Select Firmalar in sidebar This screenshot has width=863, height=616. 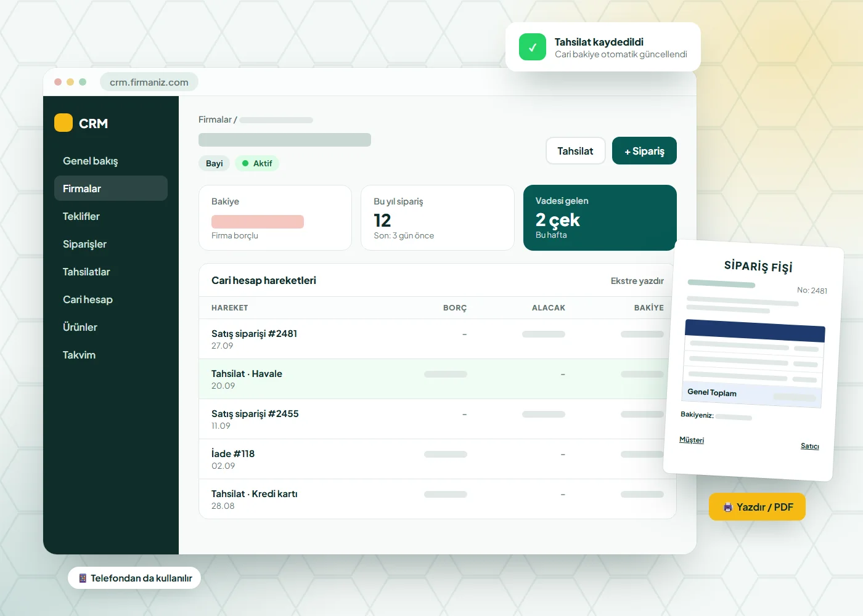coord(111,188)
